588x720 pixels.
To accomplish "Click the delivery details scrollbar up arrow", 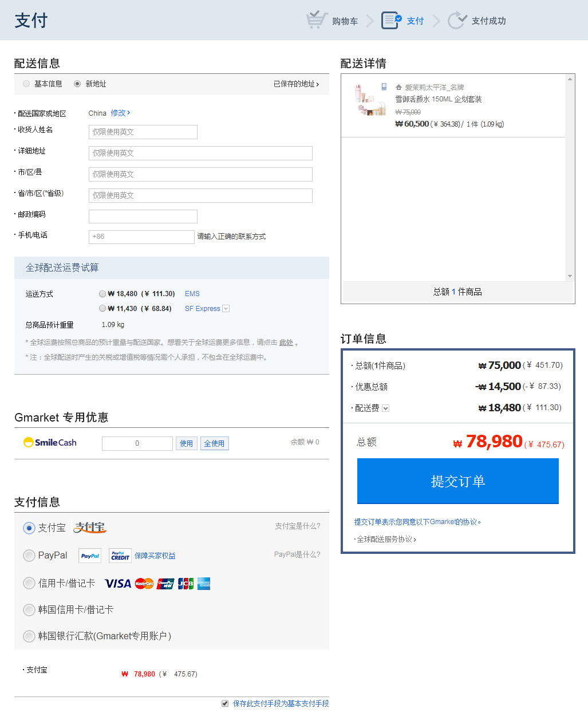I will click(x=570, y=79).
